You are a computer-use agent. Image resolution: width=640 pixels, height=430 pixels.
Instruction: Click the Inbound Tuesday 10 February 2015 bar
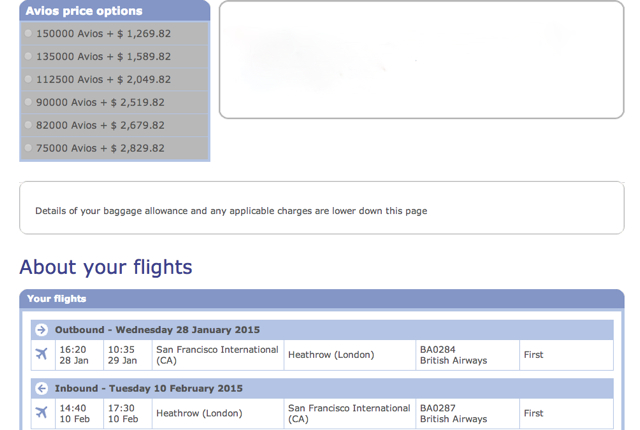click(322, 388)
